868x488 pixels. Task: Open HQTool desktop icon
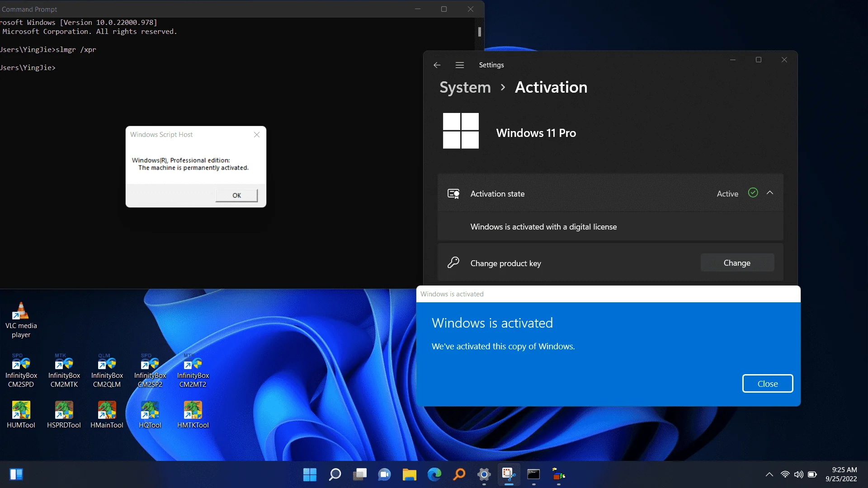150,415
